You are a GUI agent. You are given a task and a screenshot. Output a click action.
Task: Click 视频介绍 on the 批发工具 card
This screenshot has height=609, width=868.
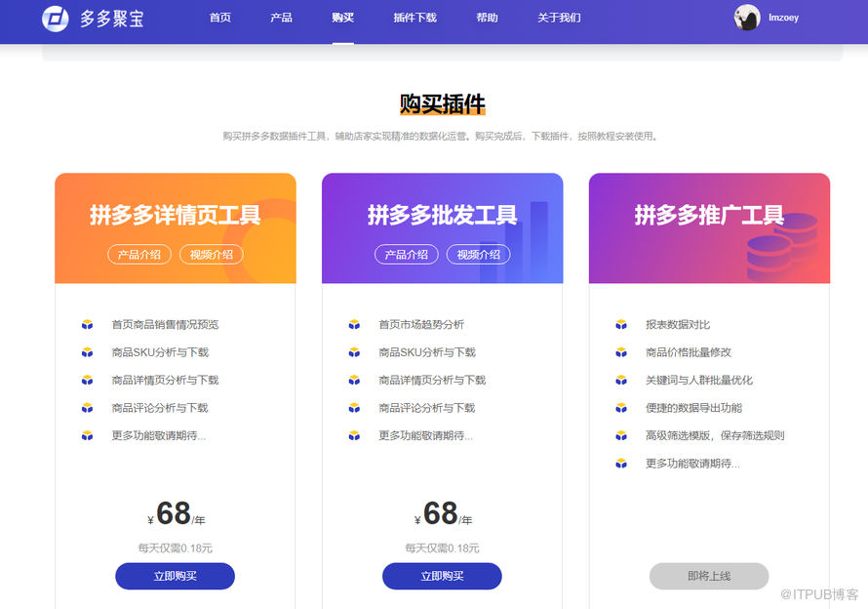pyautogui.click(x=478, y=255)
